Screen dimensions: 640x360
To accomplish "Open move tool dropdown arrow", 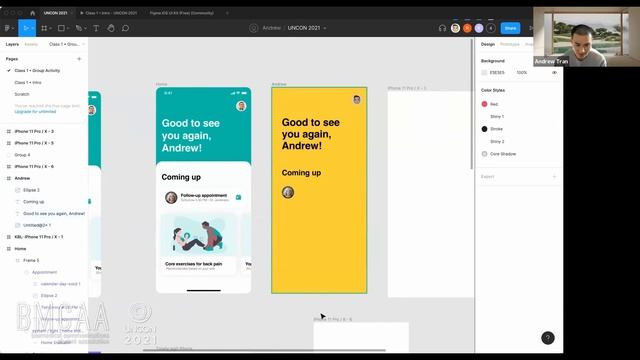I will pos(33,28).
